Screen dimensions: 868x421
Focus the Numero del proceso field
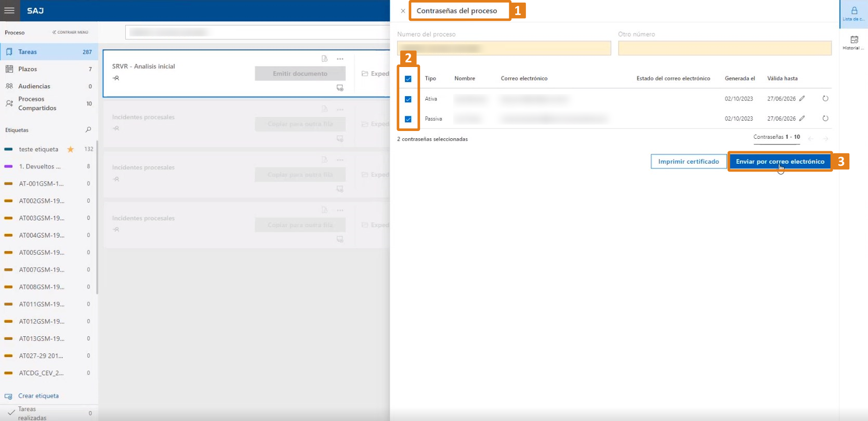click(504, 48)
